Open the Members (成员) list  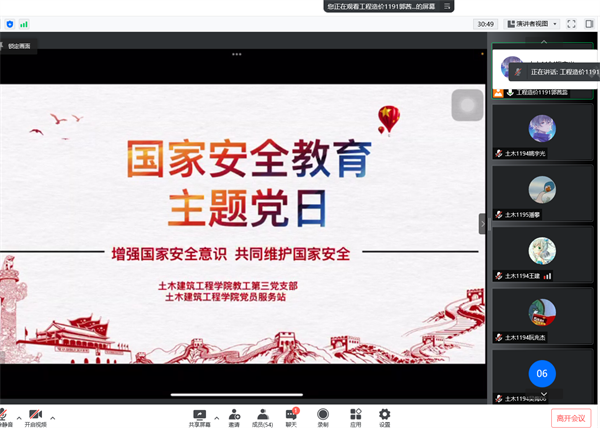(262, 413)
